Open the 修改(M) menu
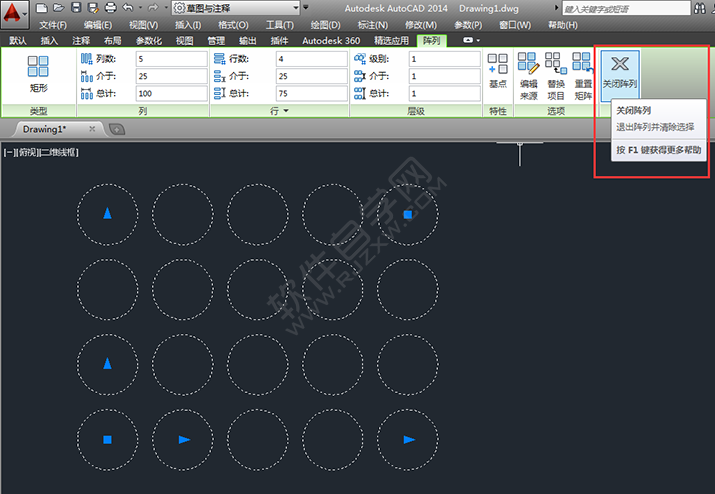Image resolution: width=715 pixels, height=494 pixels. tap(420, 25)
